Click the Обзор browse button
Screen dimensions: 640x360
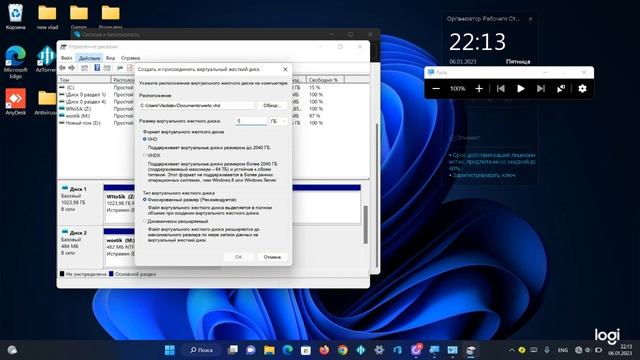pos(272,105)
